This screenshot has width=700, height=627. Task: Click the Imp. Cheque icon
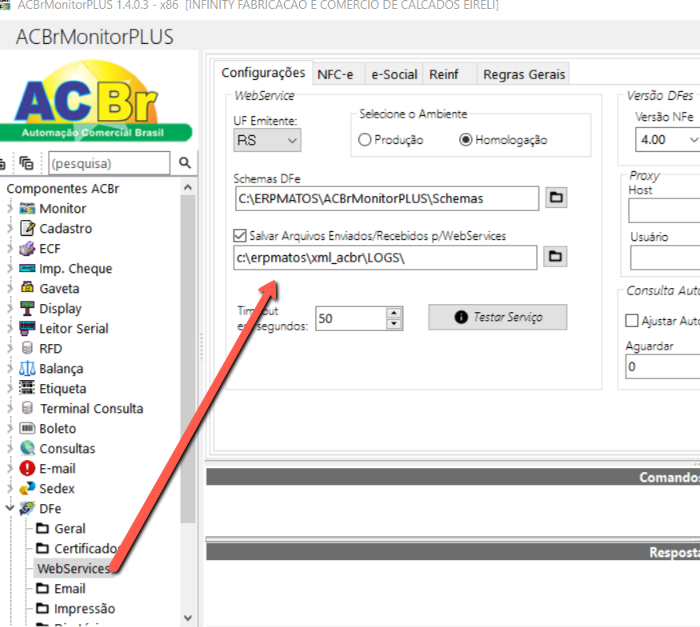27,268
